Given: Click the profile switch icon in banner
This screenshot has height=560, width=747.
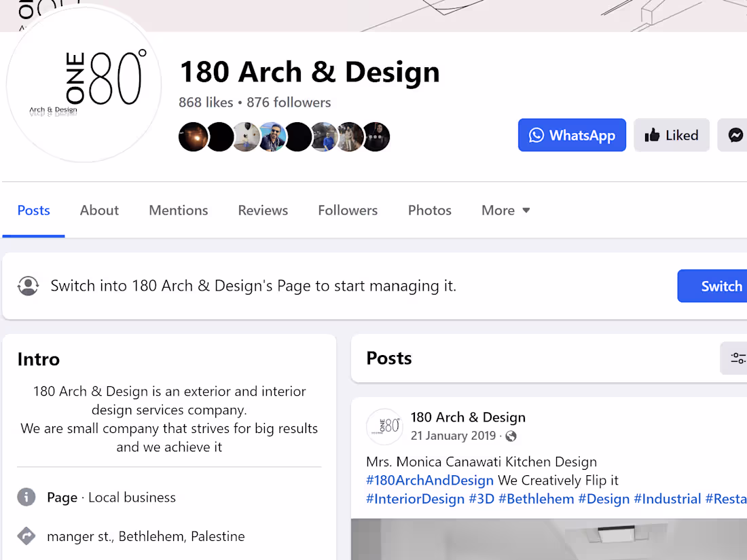Looking at the screenshot, I should (28, 286).
